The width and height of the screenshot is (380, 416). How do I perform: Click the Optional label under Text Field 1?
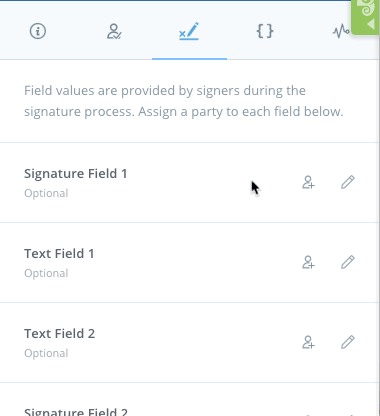(46, 273)
